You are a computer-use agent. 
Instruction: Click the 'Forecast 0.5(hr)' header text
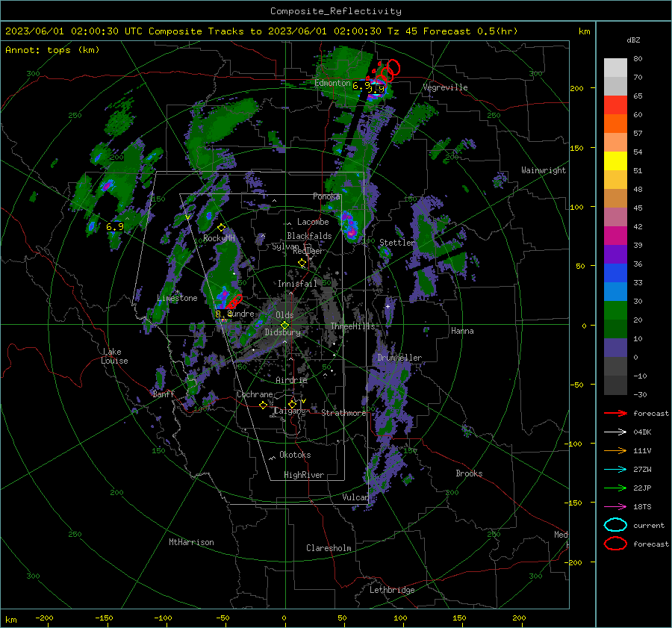pos(470,31)
